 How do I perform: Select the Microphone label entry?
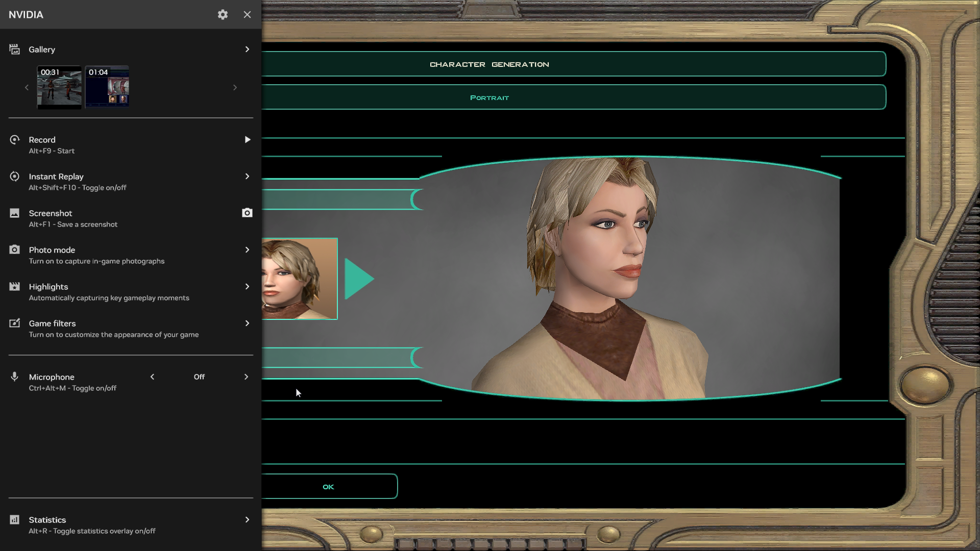(52, 377)
